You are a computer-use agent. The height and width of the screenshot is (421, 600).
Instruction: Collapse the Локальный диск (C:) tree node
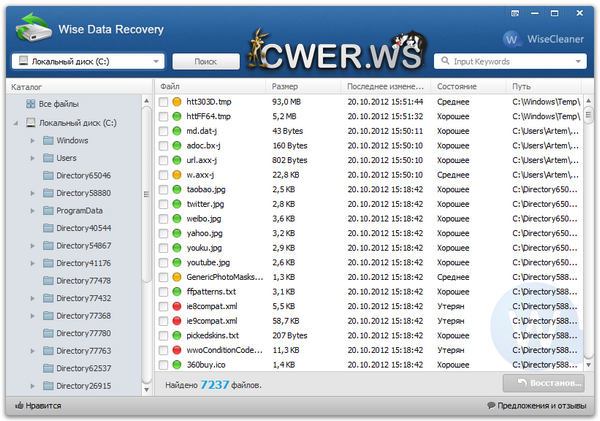point(16,123)
